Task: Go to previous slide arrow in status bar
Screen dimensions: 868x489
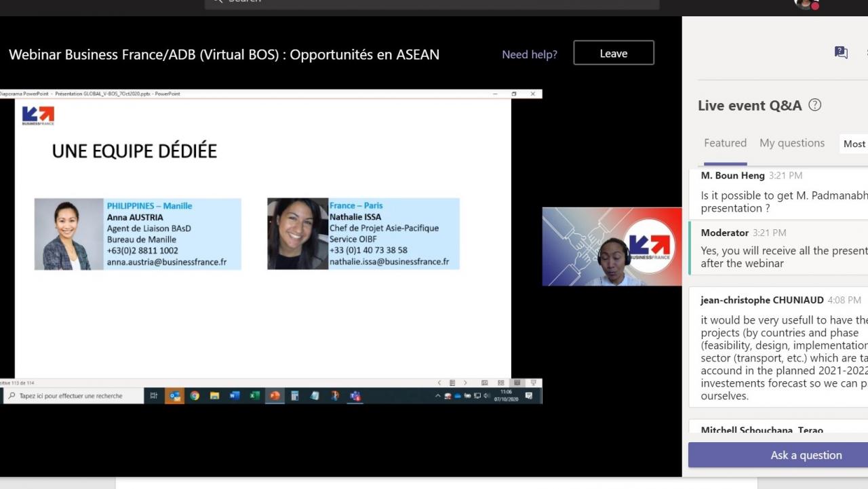Action: [439, 383]
